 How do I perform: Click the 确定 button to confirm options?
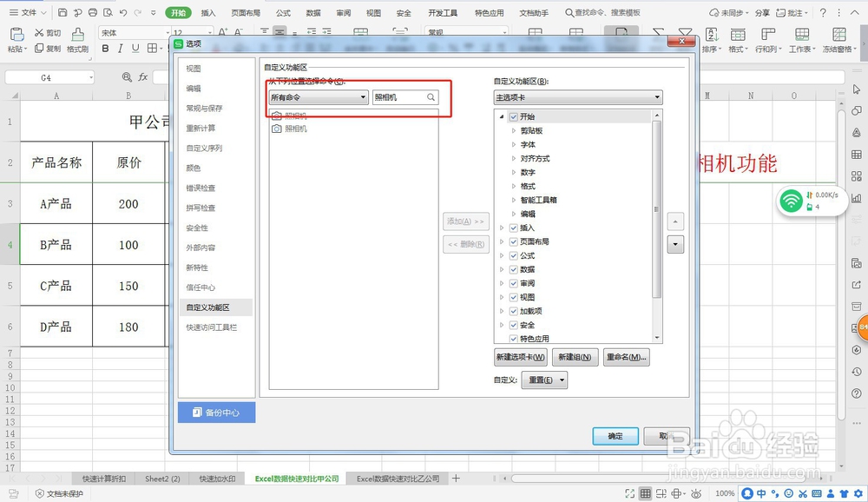tap(615, 436)
